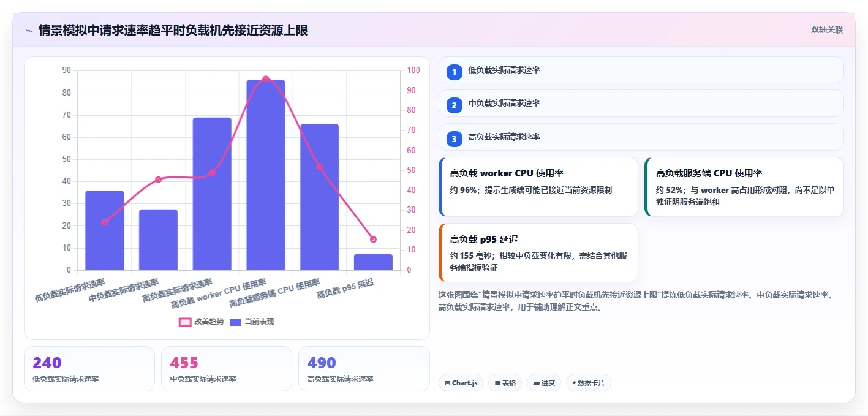Click the 改善趋势 legend label
Screen dimensions: 868x416
tap(209, 322)
